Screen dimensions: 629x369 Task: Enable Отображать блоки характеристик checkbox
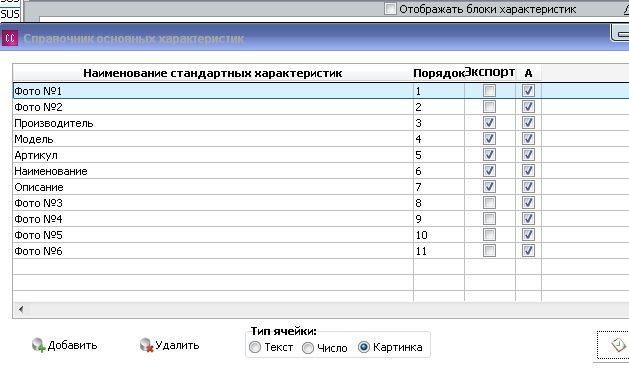pyautogui.click(x=390, y=9)
